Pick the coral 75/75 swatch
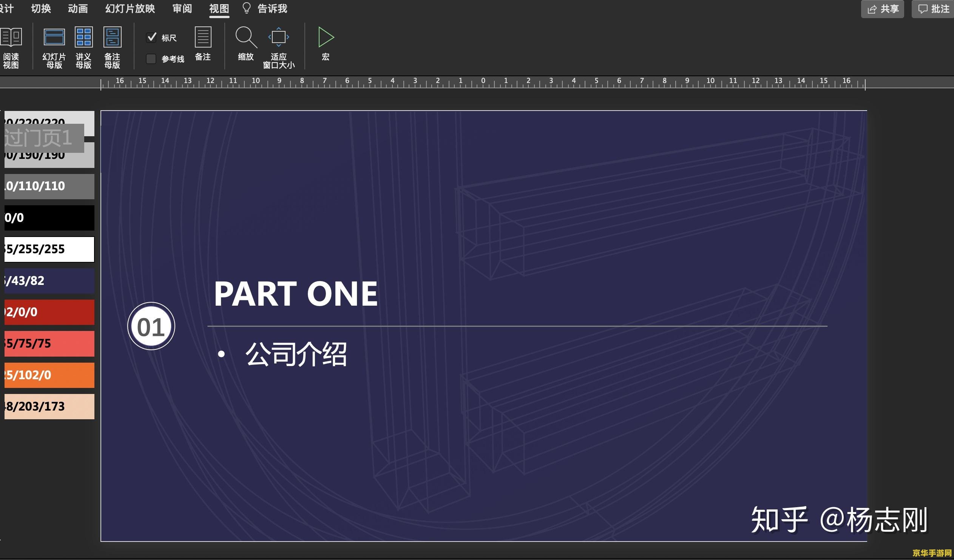Screen dimensions: 954x560 (x=49, y=343)
